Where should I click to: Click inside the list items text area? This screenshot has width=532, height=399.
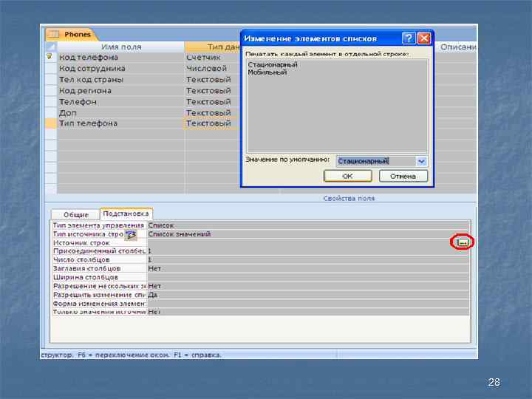[x=337, y=106]
